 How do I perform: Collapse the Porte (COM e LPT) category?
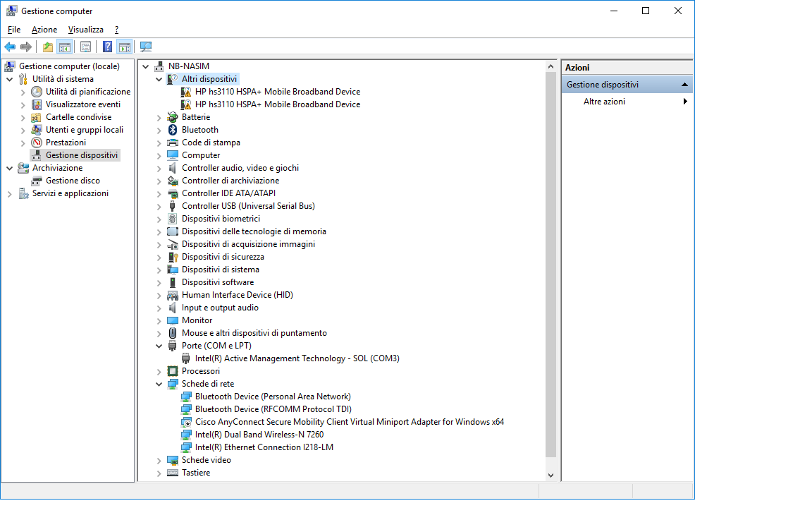(x=159, y=346)
